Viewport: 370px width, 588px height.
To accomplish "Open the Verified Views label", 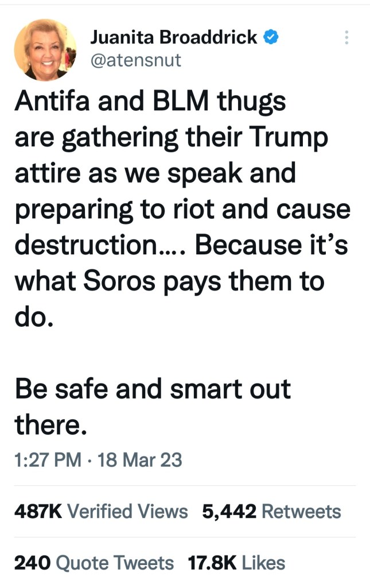I will [128, 512].
